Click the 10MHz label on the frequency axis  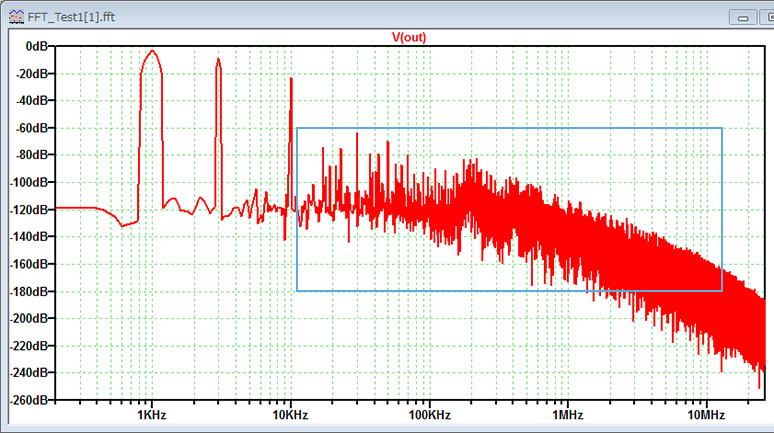coord(705,414)
